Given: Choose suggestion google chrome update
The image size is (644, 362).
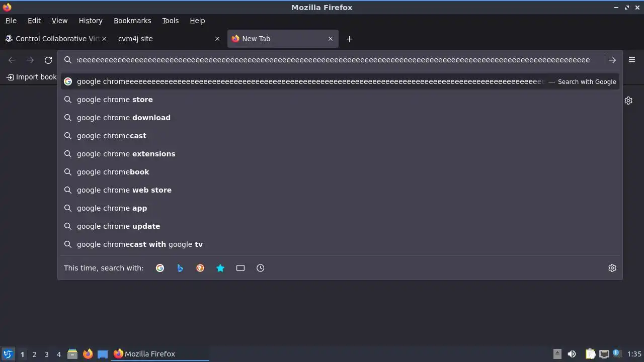Looking at the screenshot, I should click(340, 226).
